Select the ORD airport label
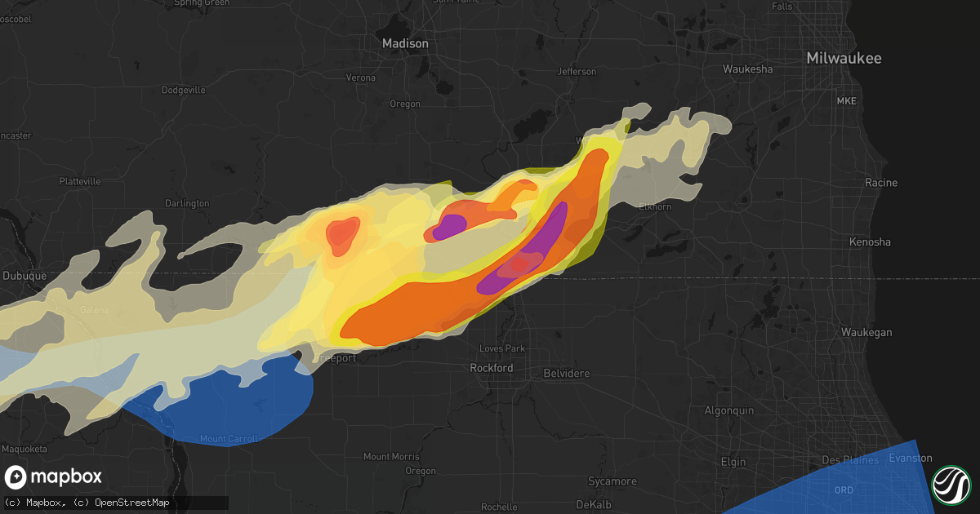 click(x=844, y=490)
